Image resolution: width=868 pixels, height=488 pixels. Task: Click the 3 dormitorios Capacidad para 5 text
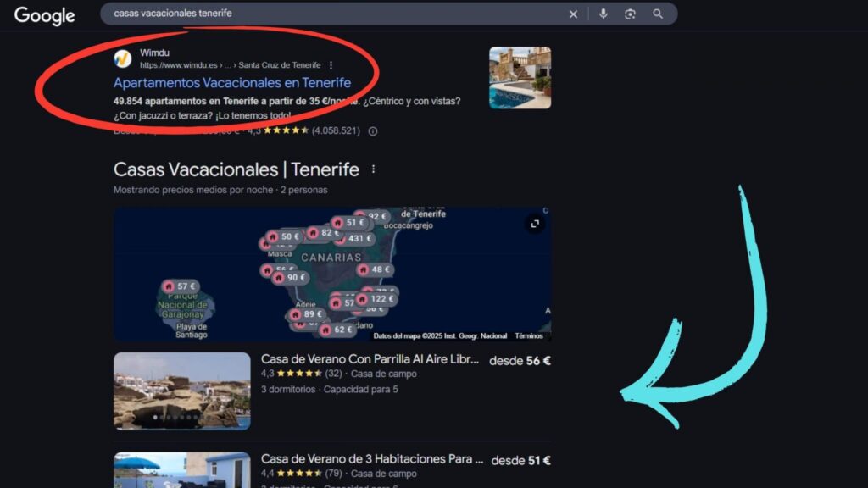(330, 390)
